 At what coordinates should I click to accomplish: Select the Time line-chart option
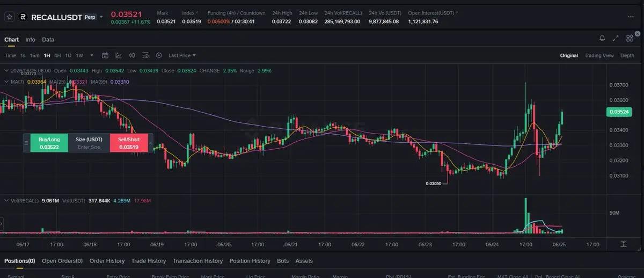[10, 55]
